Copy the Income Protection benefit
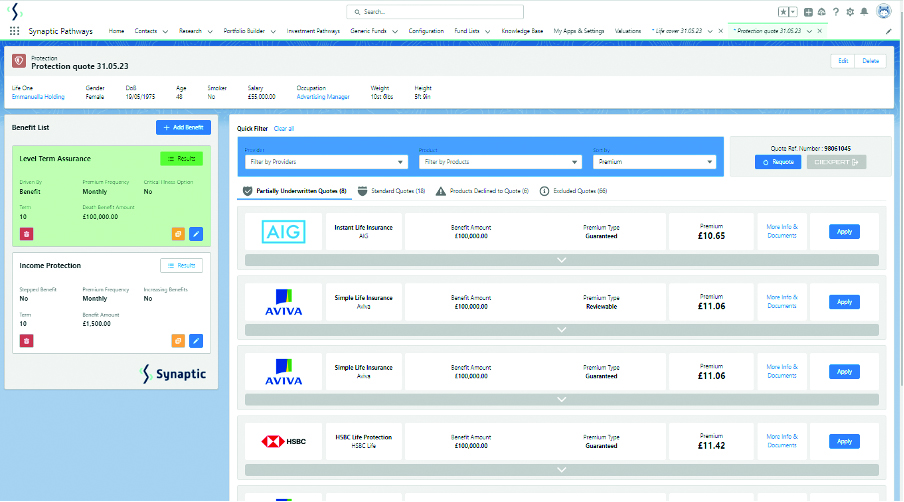904x502 pixels. (178, 341)
